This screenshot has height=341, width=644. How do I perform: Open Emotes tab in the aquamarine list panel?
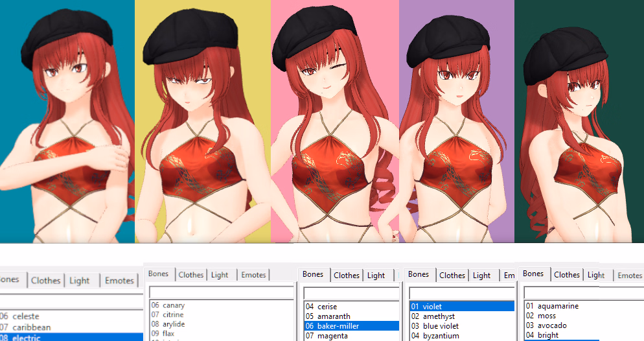pos(629,276)
